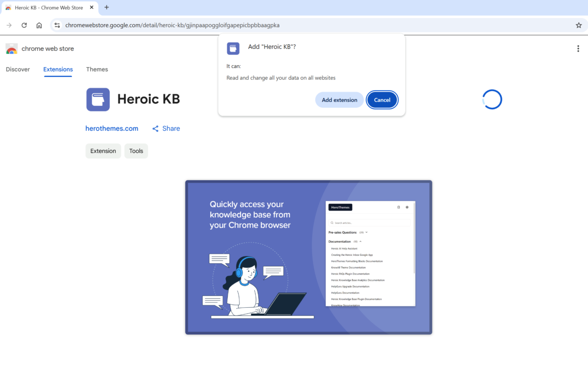Click 'HeroThemes Formatting Blocks Documentation' in preview
The width and height of the screenshot is (588, 367).
357,261
